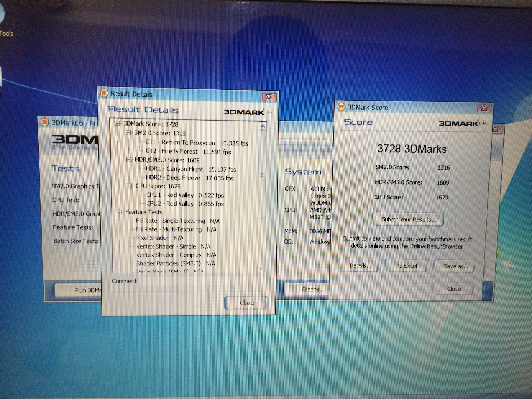The height and width of the screenshot is (399, 532).
Task: Select 'SM2.0 Score: 1316' tree row
Action: point(160,133)
